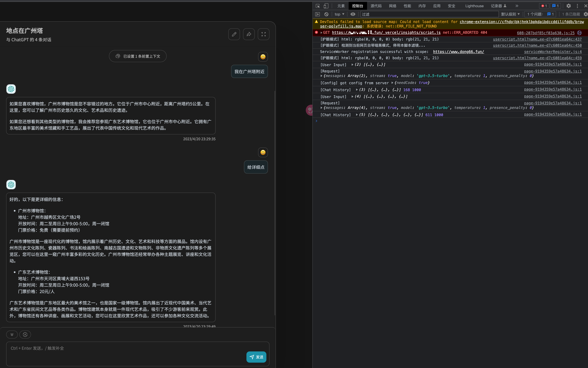Toggle the console drawer panel icon
Image resolution: width=588 pixels, height=368 pixels.
tap(317, 14)
